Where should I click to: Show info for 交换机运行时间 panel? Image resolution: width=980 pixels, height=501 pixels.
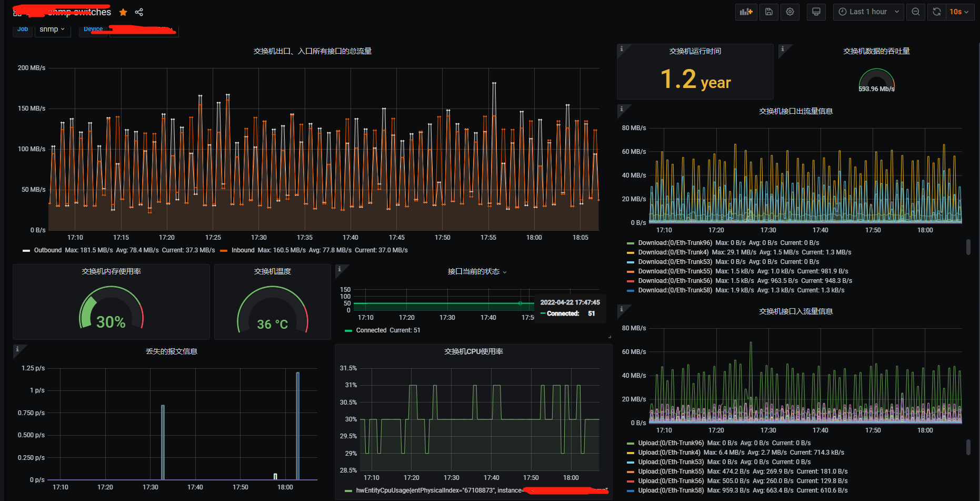(x=622, y=48)
